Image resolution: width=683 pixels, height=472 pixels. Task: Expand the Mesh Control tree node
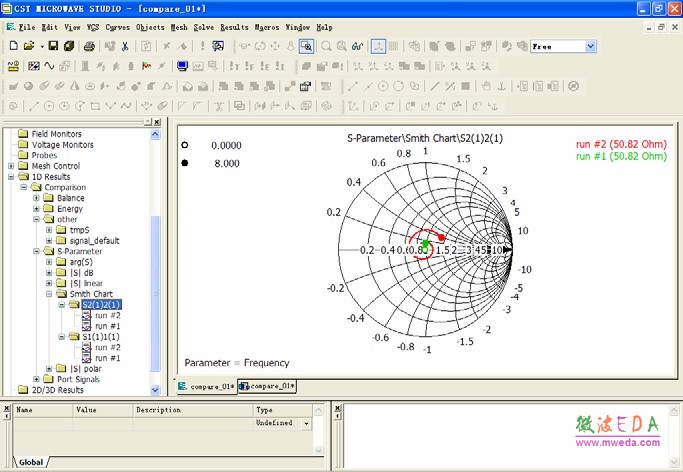11,166
